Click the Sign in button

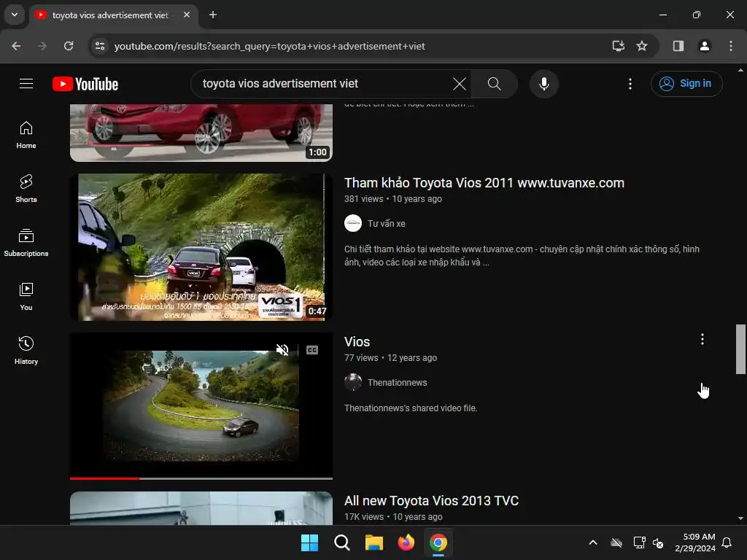pyautogui.click(x=686, y=84)
